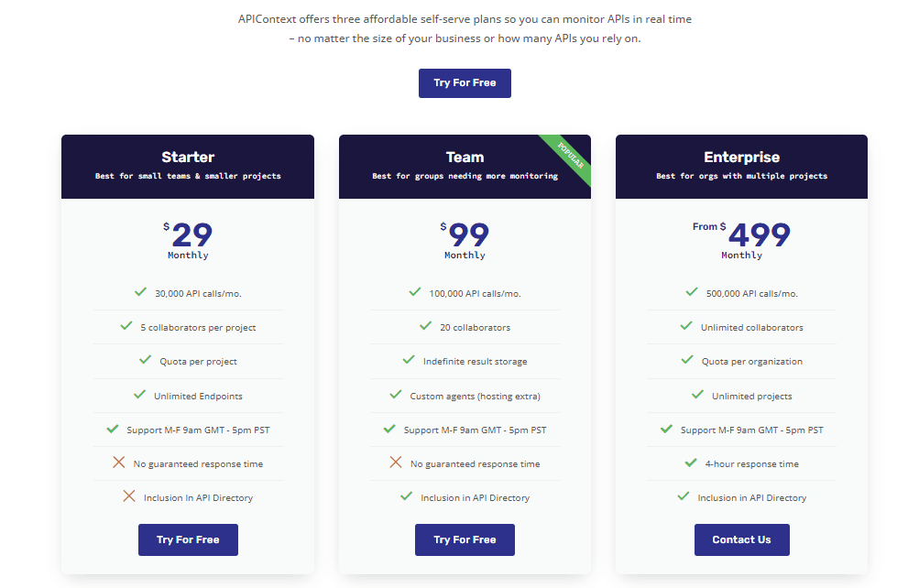
Task: Click red X beside Inclusion In API Directory
Action: pos(129,496)
